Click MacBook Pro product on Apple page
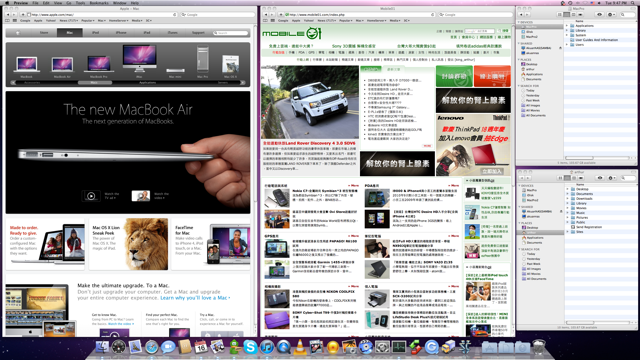This screenshot has width=640, height=360. pyautogui.click(x=98, y=66)
